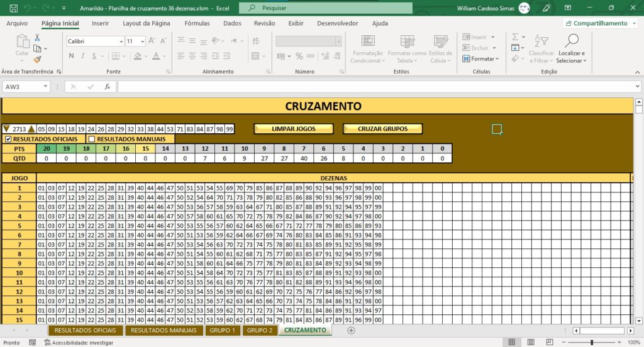The width and height of the screenshot is (644, 347).
Task: Switch to the GRUPO 2 sheet tab
Action: tap(260, 331)
